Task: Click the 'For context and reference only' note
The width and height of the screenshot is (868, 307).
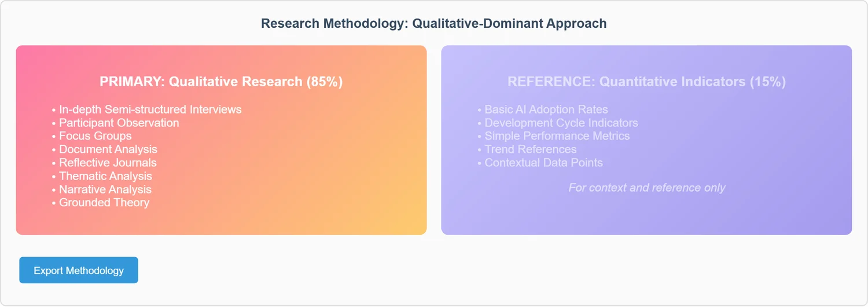Action: pos(646,188)
